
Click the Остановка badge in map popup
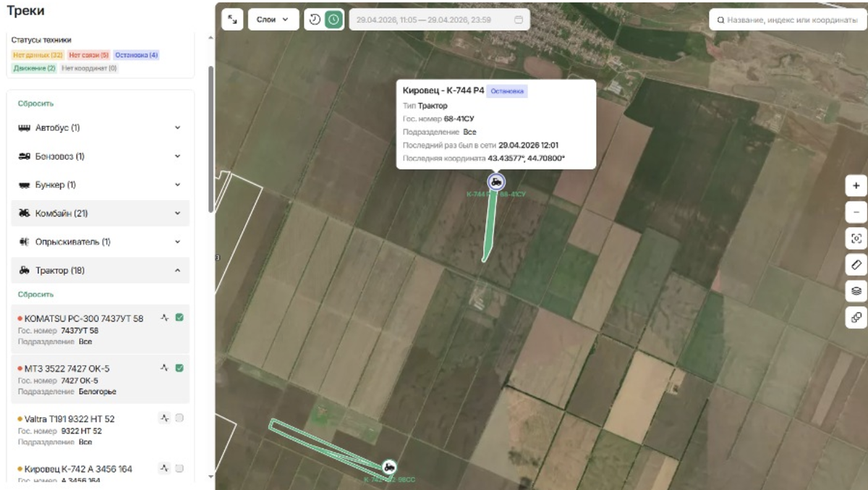pos(507,91)
